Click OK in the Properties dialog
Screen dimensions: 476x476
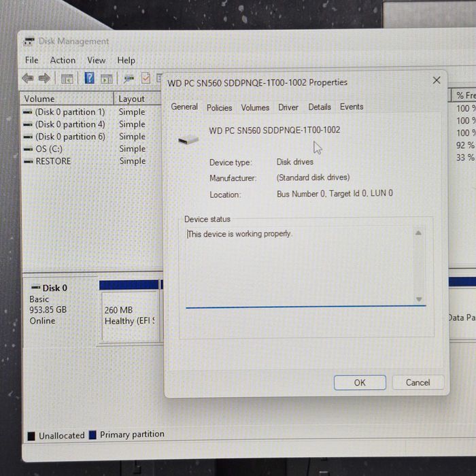pyautogui.click(x=360, y=382)
